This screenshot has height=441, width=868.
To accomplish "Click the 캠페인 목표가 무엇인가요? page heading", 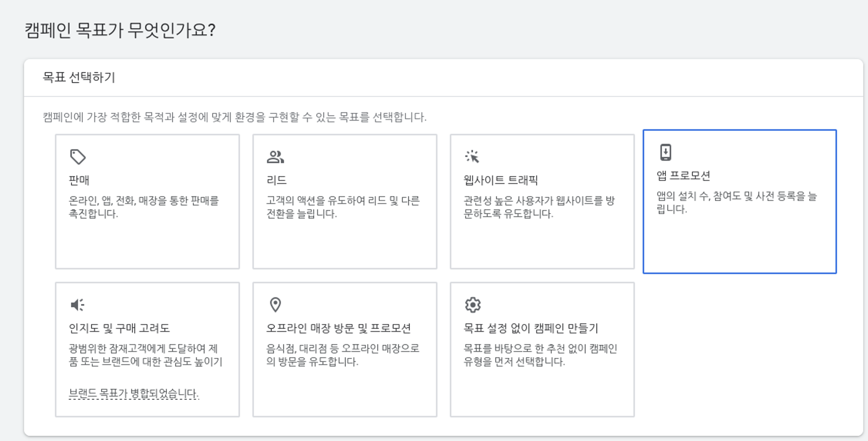I will (120, 30).
